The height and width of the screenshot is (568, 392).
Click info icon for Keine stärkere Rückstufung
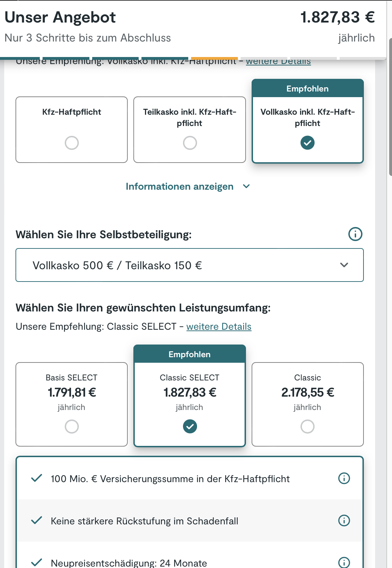[x=344, y=520]
